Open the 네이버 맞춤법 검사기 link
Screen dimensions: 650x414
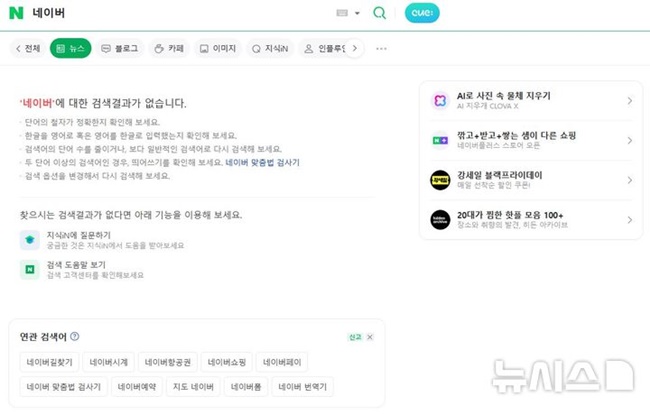(x=262, y=162)
